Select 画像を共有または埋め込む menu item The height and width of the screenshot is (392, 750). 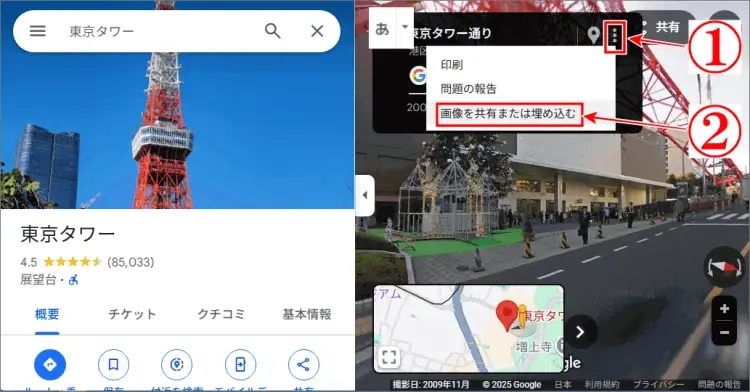point(508,114)
